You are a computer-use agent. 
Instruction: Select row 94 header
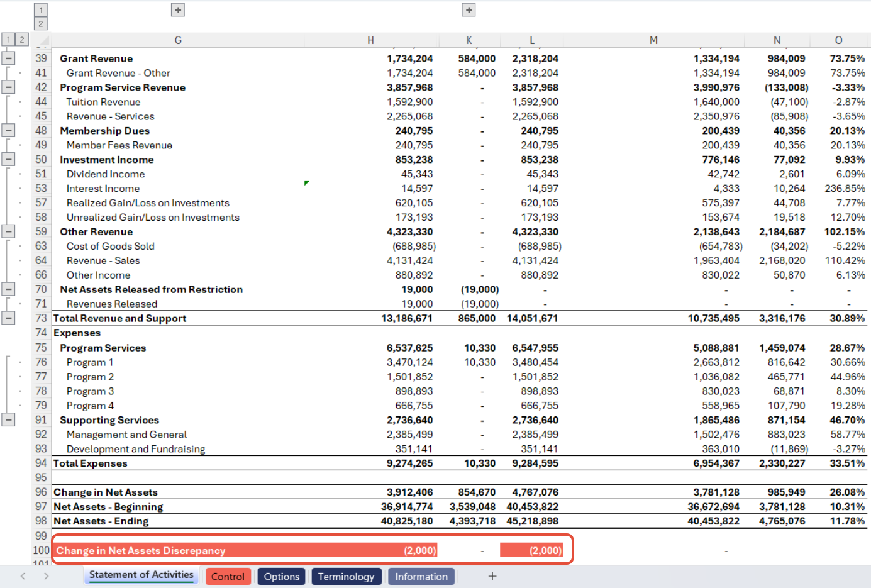click(x=42, y=463)
